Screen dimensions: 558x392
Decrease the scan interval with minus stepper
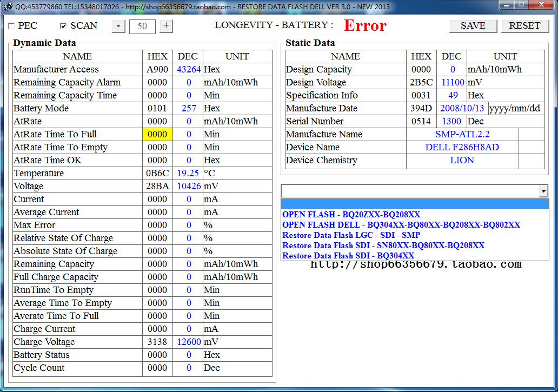pos(118,25)
